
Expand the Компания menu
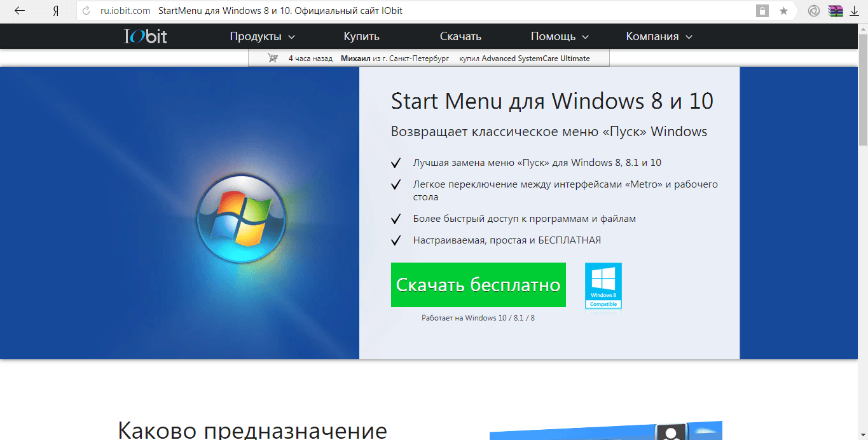(x=659, y=36)
